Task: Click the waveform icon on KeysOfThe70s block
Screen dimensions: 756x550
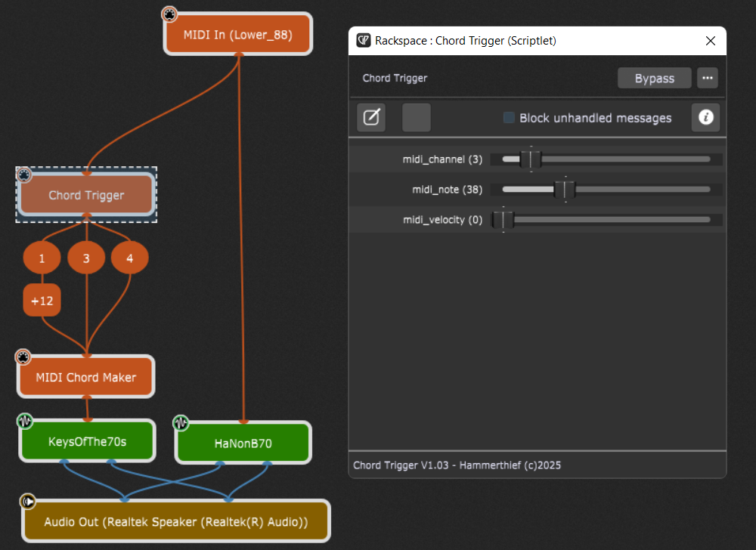Action: click(25, 421)
